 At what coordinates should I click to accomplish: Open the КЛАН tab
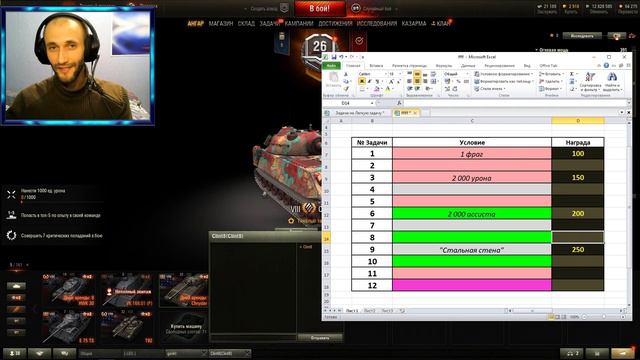tap(442, 23)
